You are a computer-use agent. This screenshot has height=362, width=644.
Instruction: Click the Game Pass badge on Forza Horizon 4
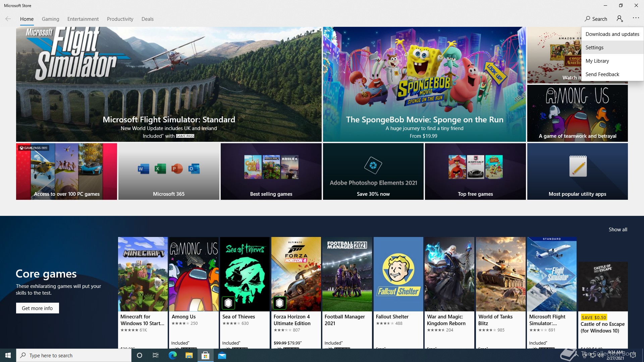[280, 303]
